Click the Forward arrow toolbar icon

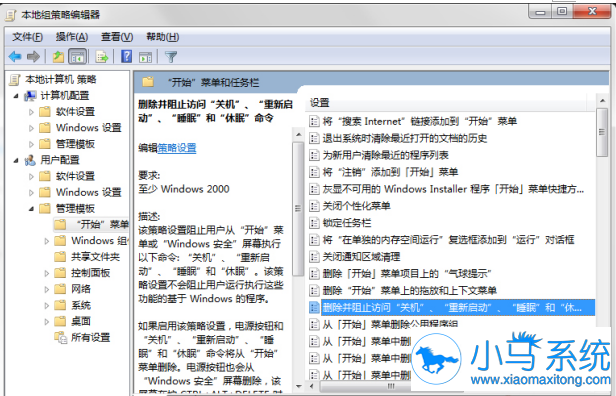click(x=33, y=57)
